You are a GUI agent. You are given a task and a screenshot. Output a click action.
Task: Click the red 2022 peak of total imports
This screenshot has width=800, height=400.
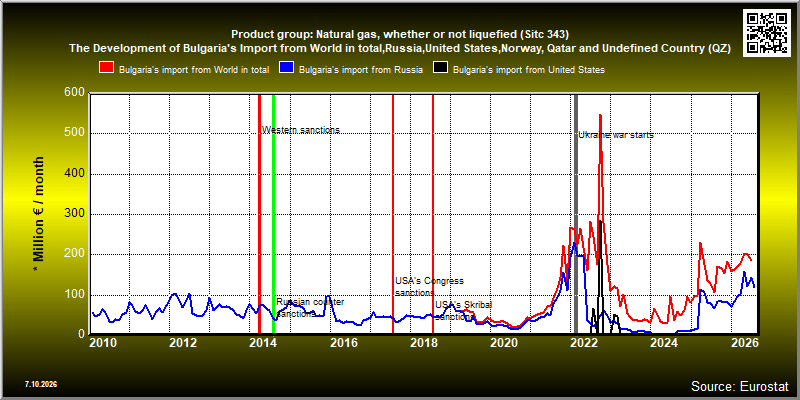[x=601, y=116]
